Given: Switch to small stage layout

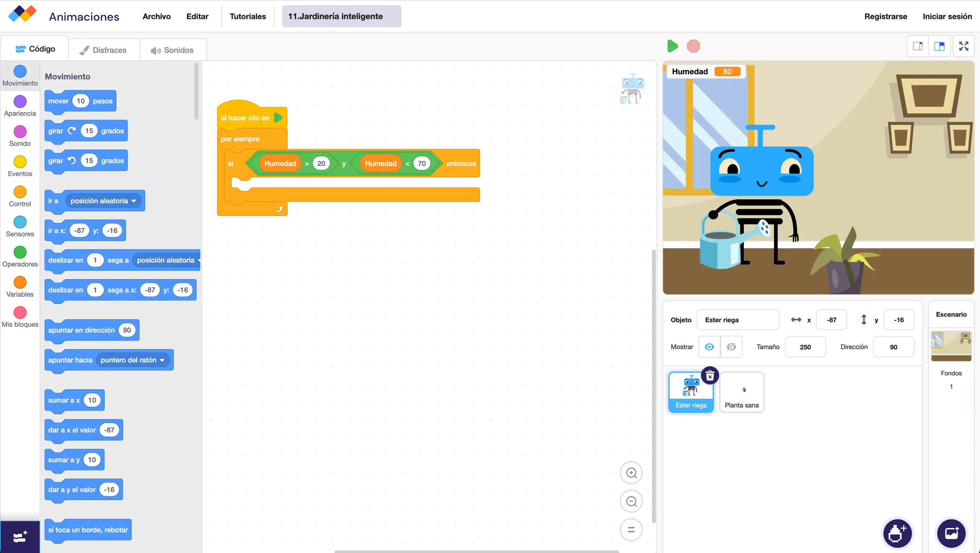Looking at the screenshot, I should (917, 46).
